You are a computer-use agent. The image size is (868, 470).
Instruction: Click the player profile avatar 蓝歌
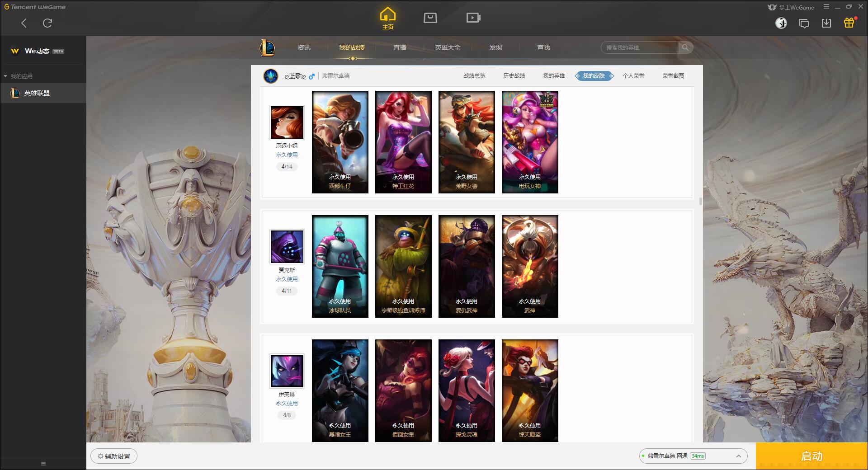pyautogui.click(x=271, y=76)
